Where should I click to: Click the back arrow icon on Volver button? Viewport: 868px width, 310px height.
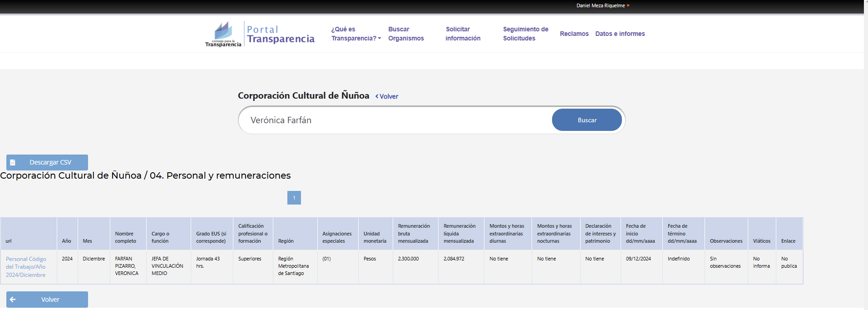pos(13,300)
